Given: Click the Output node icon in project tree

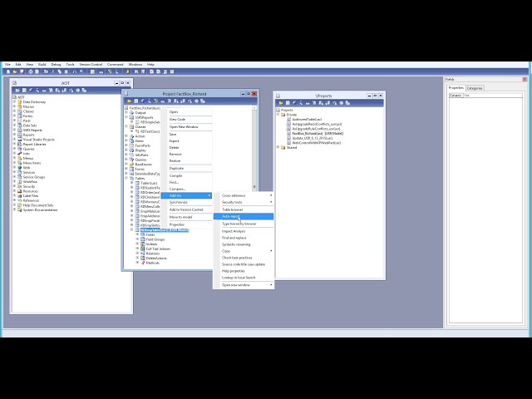Looking at the screenshot, I should [131, 113].
